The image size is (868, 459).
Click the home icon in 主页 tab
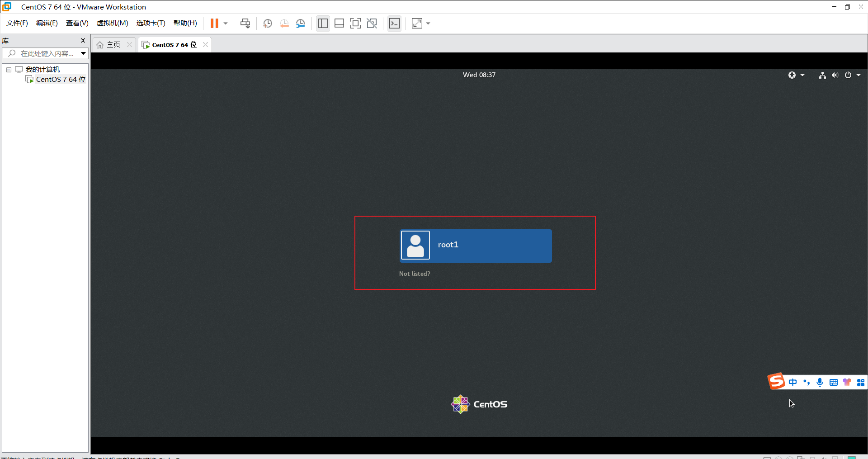[100, 45]
